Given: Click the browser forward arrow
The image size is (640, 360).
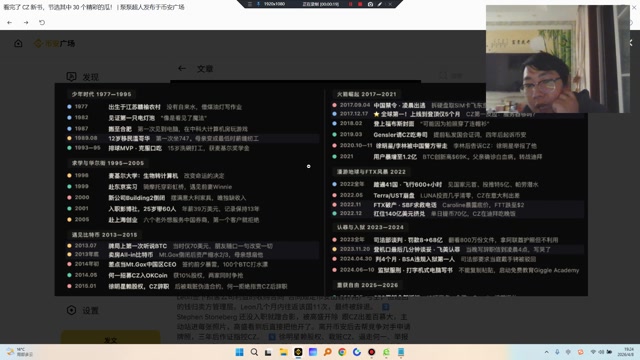Looking at the screenshot, I should [26, 22].
